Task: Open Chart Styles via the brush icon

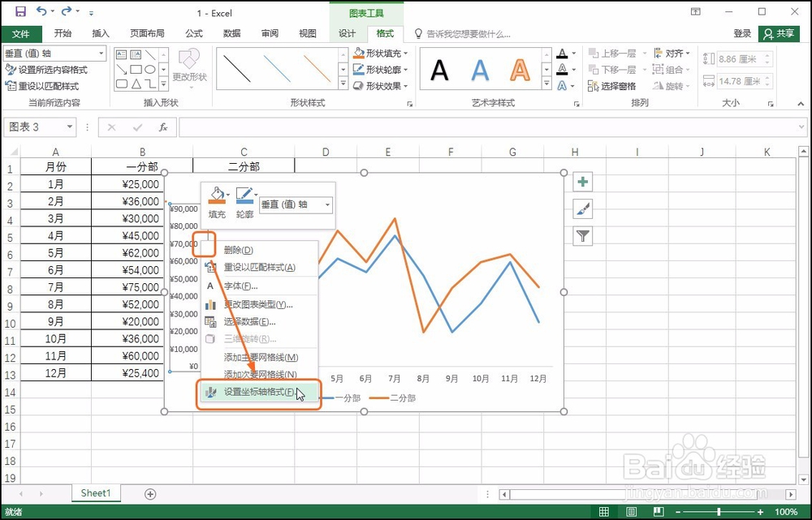Action: coord(582,209)
